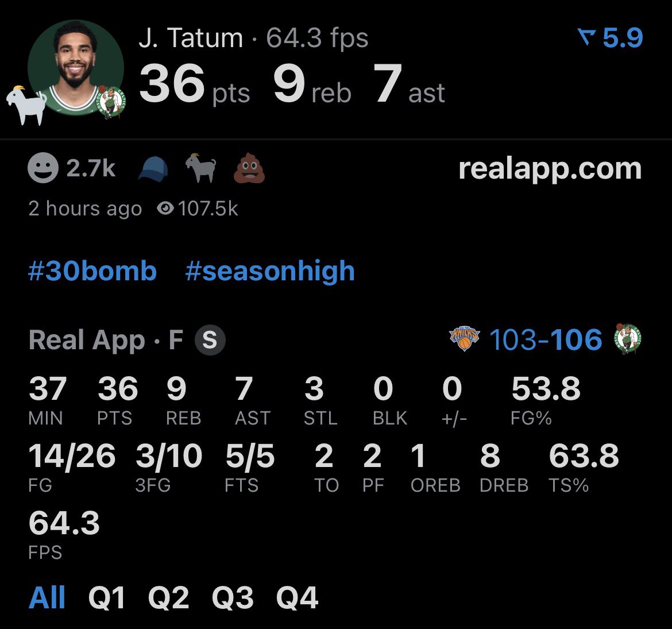
Task: Switch to the Q3 tab
Action: point(233,598)
